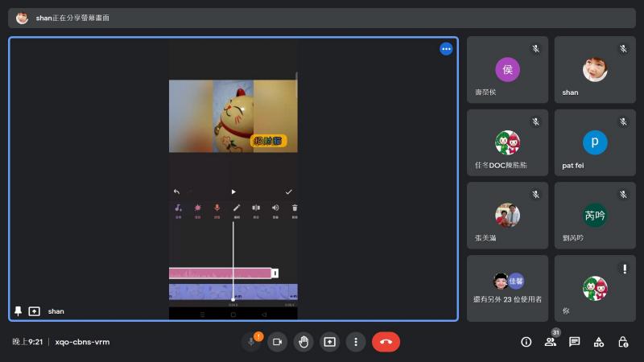This screenshot has height=362, width=644.
Task: Select the 壽榮侯 participant tile
Action: click(x=507, y=69)
